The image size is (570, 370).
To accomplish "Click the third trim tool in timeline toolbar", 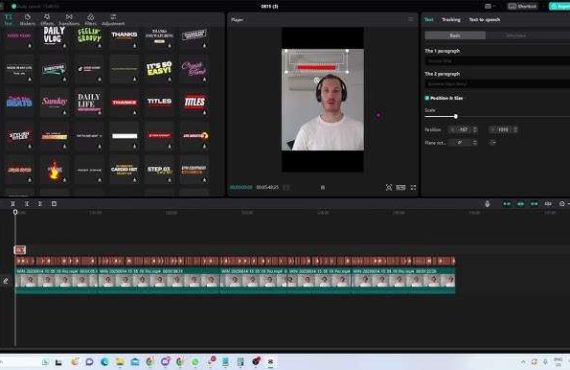I will [40, 204].
